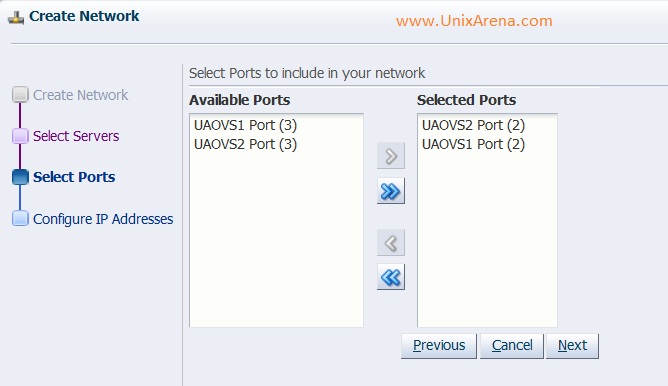Click Next to continue
Screen dimensions: 668x386
coord(572,346)
